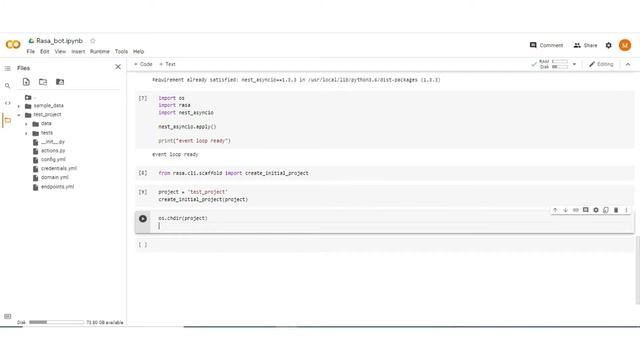640x360 pixels.
Task: Click the orange user account avatar
Action: click(625, 45)
